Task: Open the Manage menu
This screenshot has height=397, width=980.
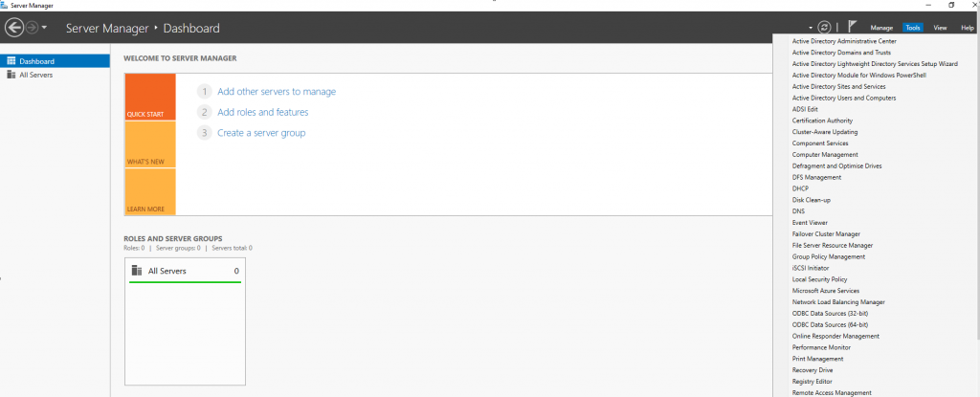Action: click(x=881, y=28)
